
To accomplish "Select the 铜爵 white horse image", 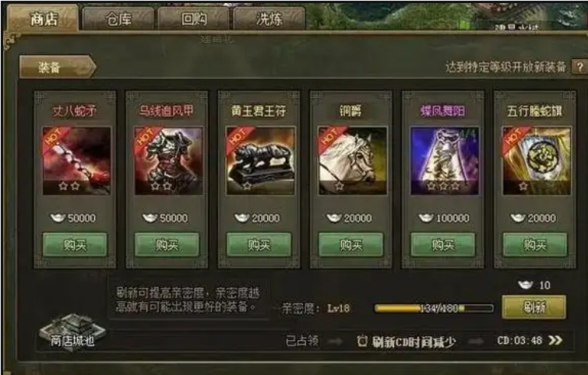I will (x=353, y=161).
